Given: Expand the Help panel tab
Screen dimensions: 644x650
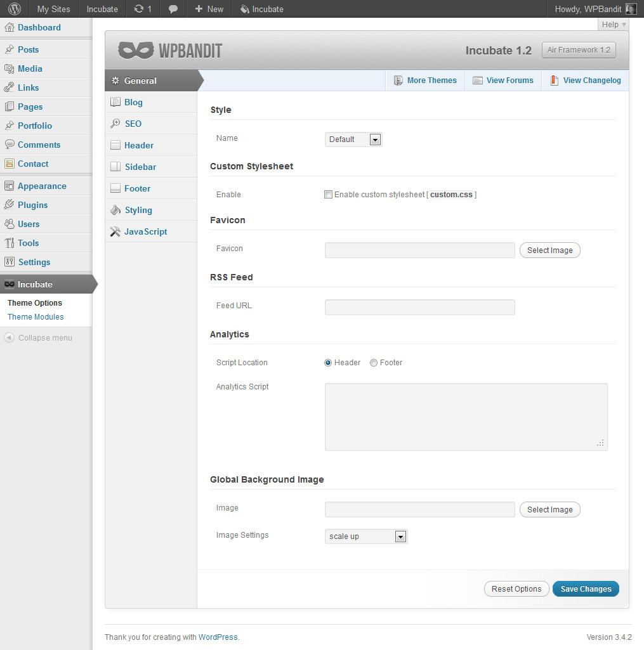Looking at the screenshot, I should (613, 25).
